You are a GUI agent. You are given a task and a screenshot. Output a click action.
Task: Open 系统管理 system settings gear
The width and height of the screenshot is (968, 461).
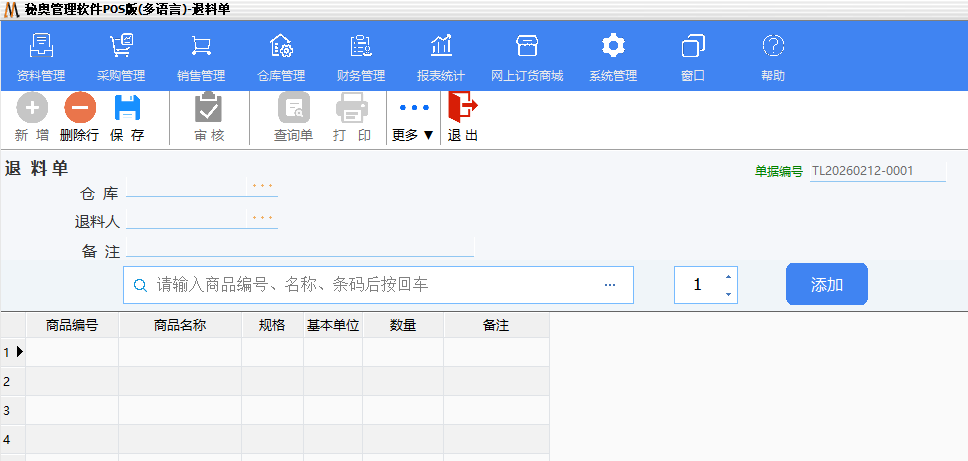[x=613, y=58]
